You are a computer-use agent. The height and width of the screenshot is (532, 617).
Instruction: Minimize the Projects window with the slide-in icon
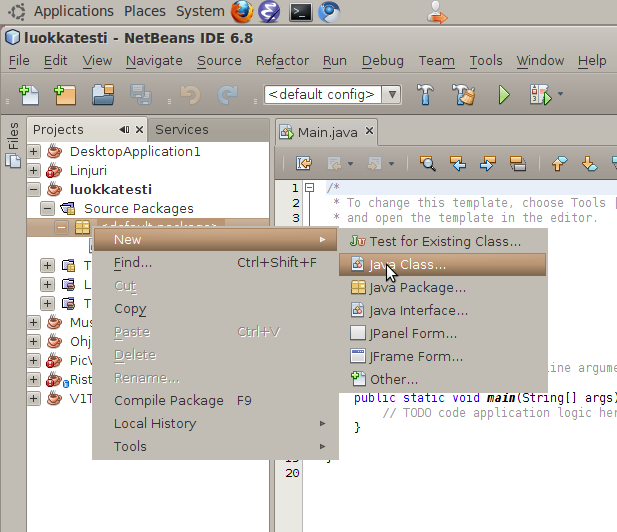[x=124, y=129]
